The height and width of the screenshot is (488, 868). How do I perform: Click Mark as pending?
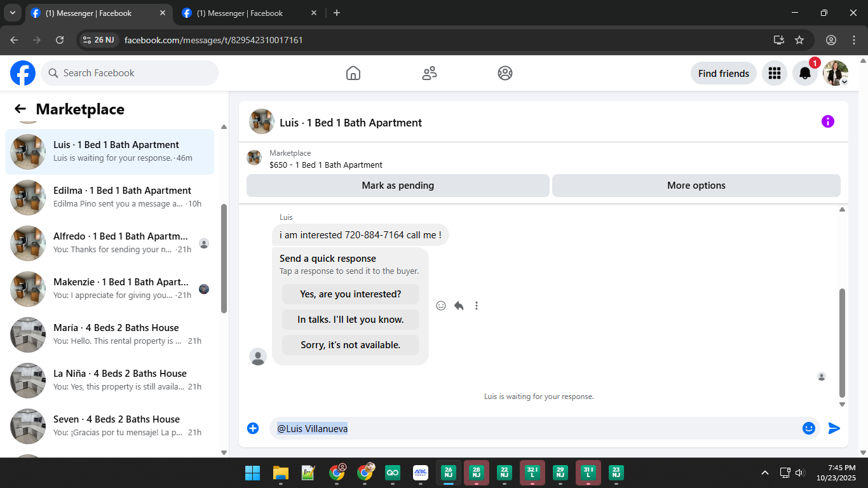coord(398,186)
